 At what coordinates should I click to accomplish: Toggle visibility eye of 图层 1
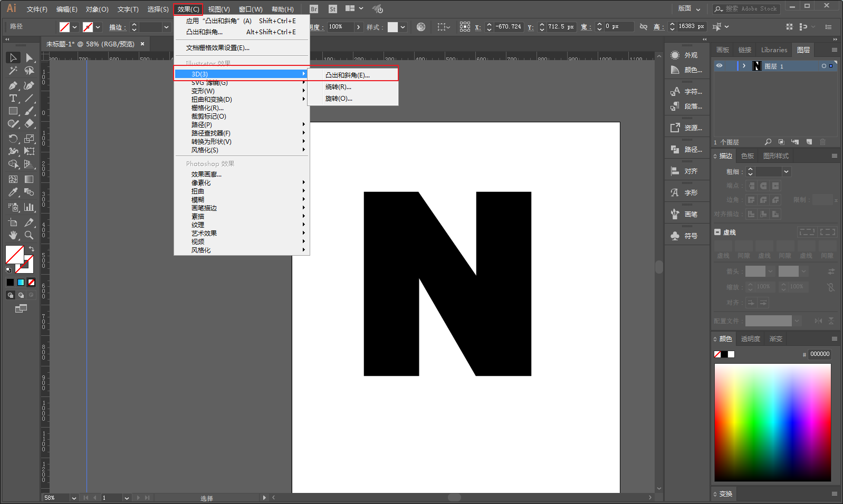tap(719, 66)
